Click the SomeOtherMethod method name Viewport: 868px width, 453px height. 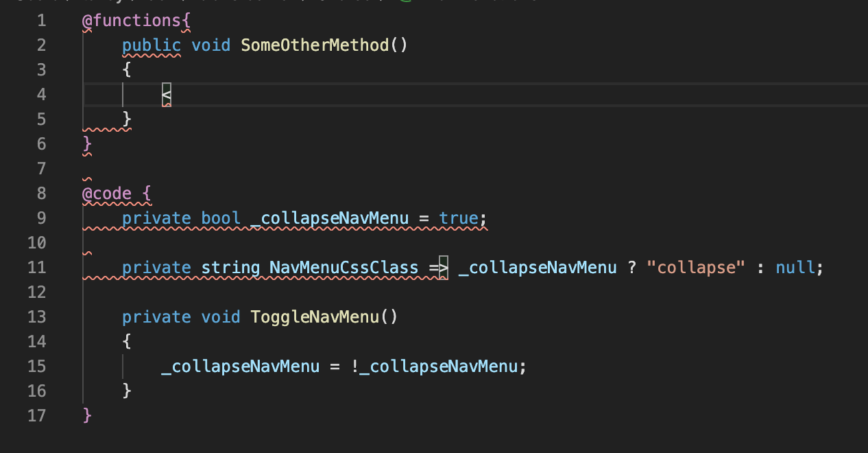tap(314, 45)
